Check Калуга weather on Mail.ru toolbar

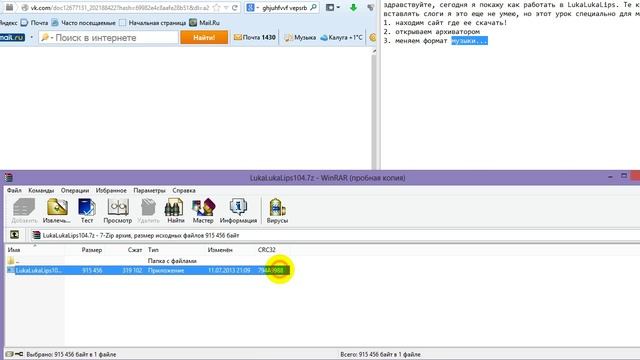pyautogui.click(x=341, y=38)
